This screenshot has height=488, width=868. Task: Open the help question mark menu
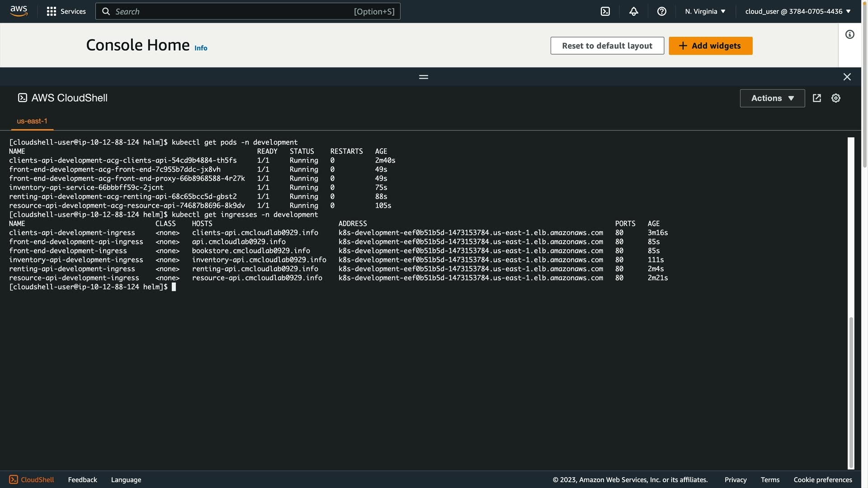click(661, 11)
